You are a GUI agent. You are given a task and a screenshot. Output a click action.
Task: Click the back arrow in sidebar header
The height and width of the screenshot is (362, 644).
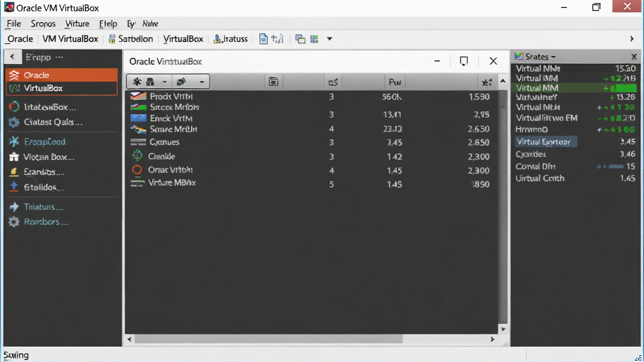tap(13, 57)
